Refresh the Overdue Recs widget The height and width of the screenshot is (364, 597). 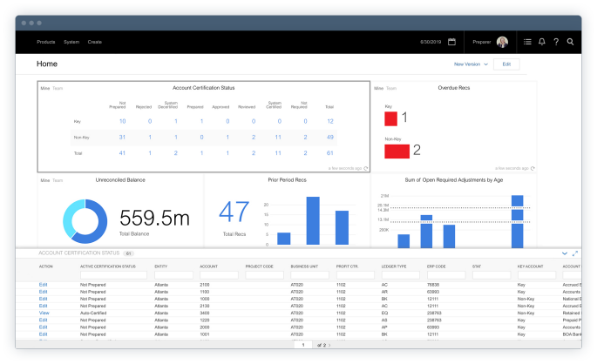click(x=533, y=168)
